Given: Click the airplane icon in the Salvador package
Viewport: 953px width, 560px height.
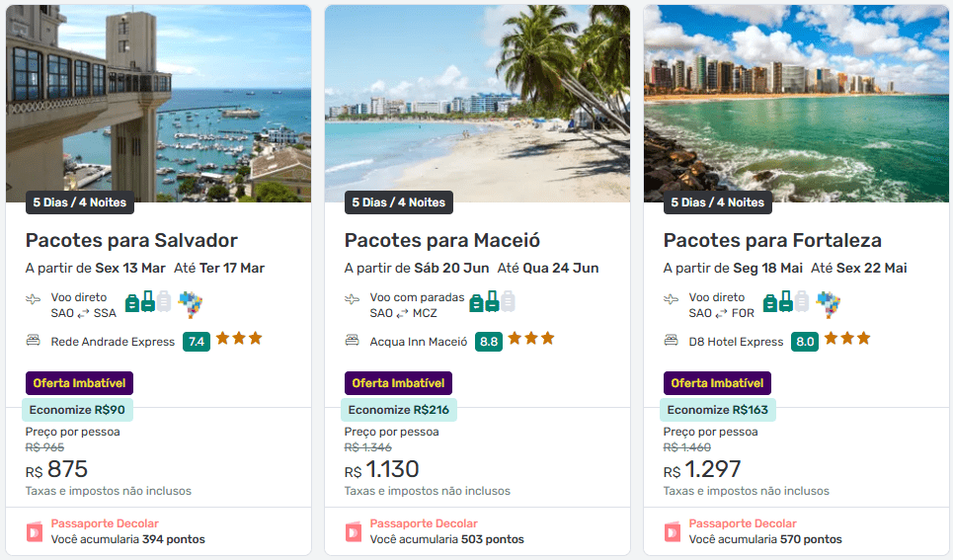Looking at the screenshot, I should click(x=34, y=298).
